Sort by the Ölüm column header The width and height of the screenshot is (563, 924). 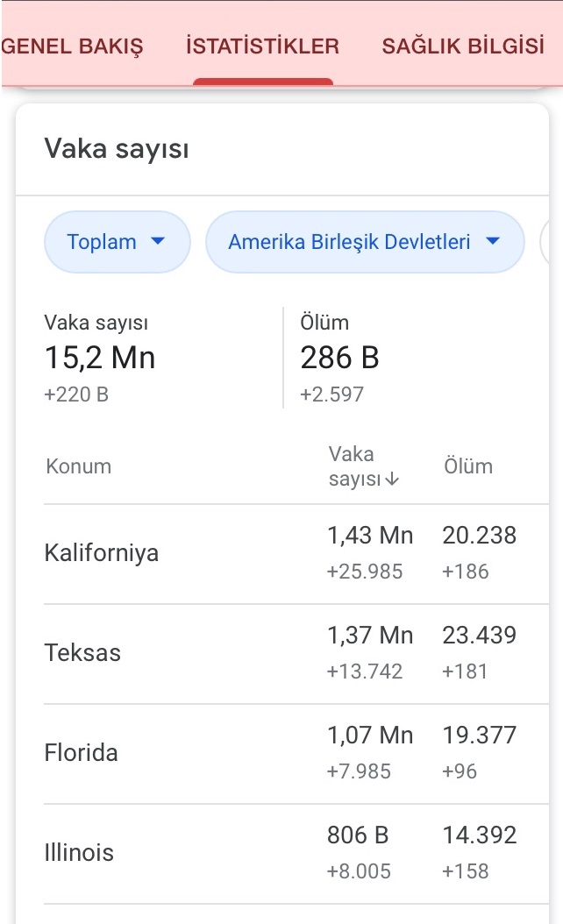tap(468, 466)
